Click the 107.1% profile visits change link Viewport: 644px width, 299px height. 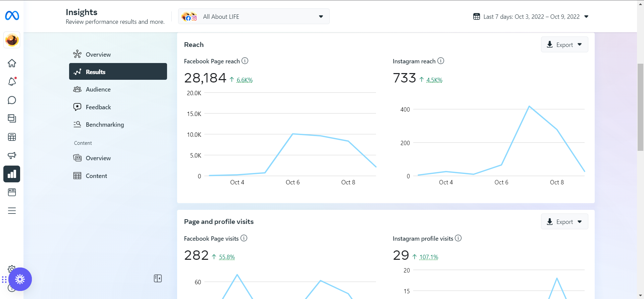(429, 257)
